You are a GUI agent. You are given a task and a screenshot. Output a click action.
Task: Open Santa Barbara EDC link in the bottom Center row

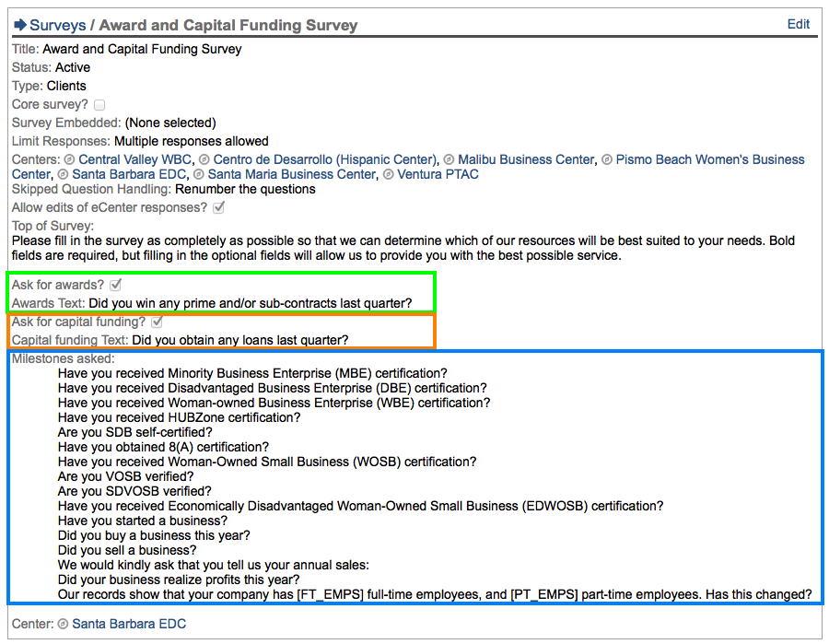coord(129,624)
